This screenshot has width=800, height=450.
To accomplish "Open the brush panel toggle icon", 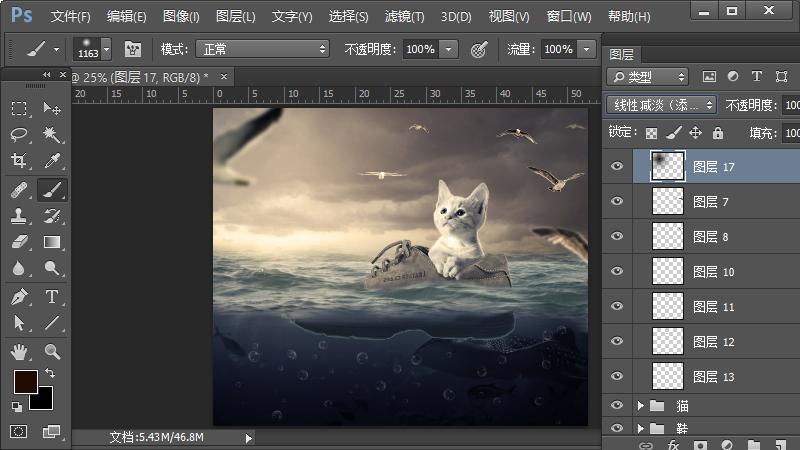I will tap(133, 49).
